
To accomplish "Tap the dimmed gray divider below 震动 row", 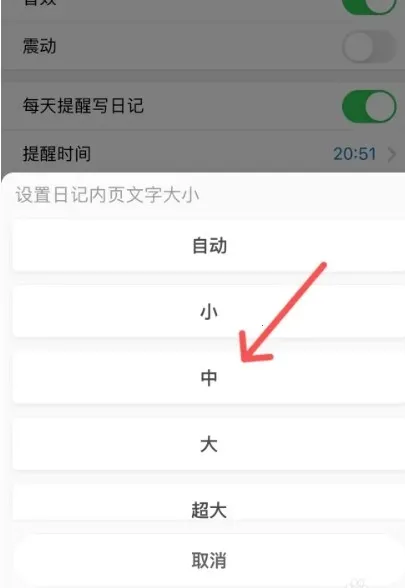I will pyautogui.click(x=202, y=76).
